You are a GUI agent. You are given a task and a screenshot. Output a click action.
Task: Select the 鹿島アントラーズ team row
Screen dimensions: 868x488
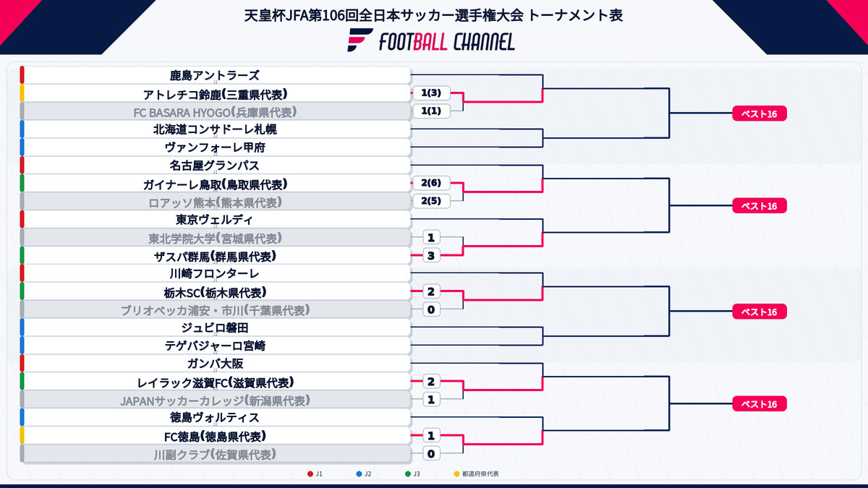(216, 75)
